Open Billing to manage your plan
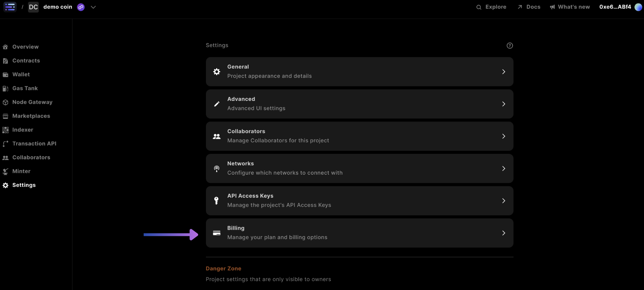Viewport: 644px width, 290px height. (359, 233)
